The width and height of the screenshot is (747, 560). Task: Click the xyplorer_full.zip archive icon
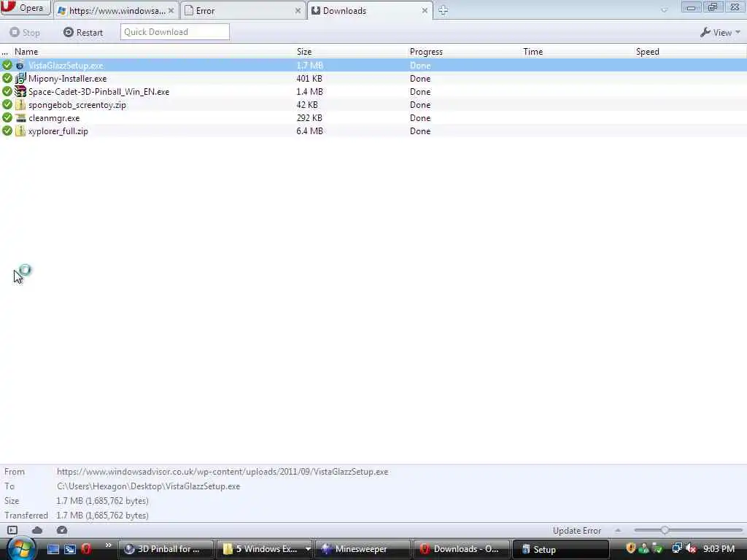point(20,131)
